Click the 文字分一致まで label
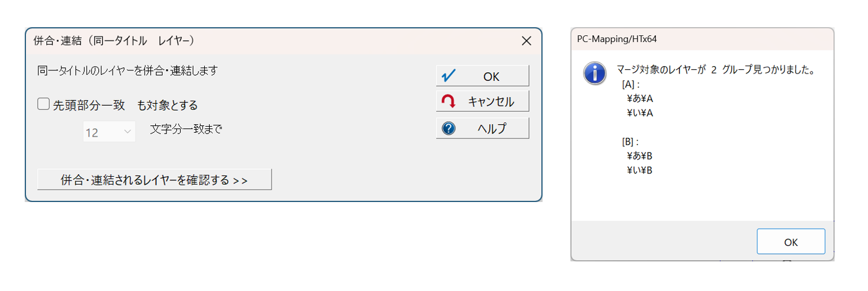Image resolution: width=868 pixels, height=291 pixels. pyautogui.click(x=186, y=130)
